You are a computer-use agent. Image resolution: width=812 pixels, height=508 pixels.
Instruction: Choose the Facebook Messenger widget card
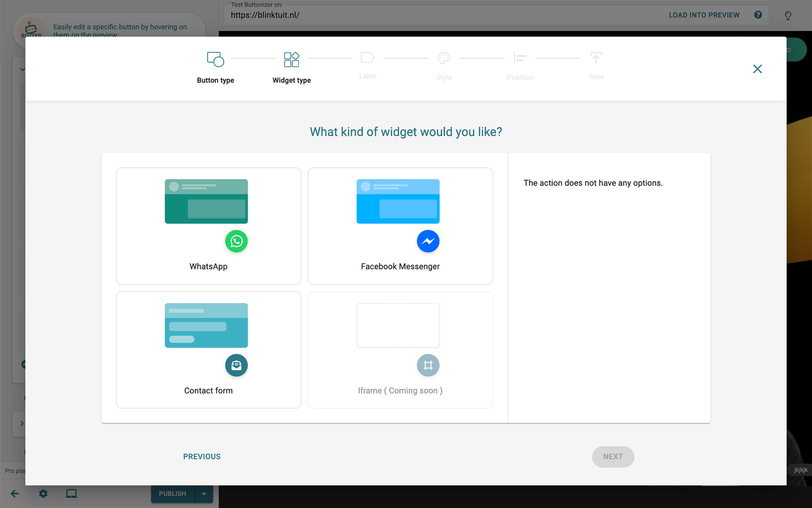400,226
